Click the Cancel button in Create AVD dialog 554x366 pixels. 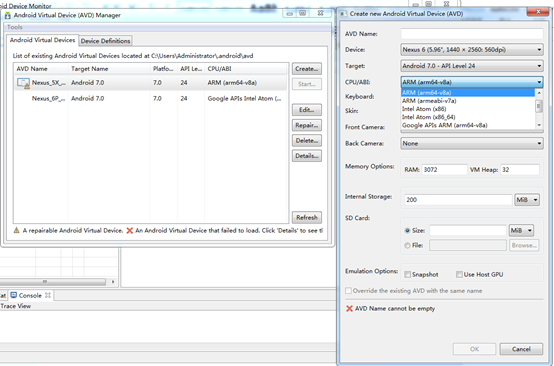click(x=521, y=349)
